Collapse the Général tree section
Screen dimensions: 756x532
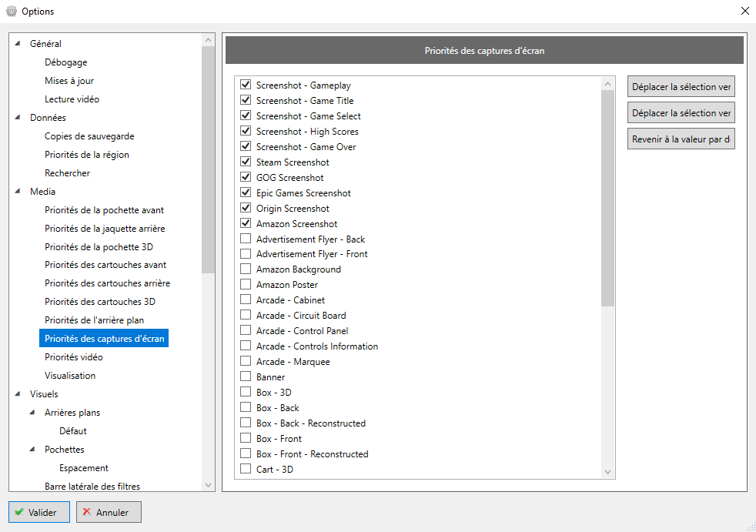pos(18,43)
